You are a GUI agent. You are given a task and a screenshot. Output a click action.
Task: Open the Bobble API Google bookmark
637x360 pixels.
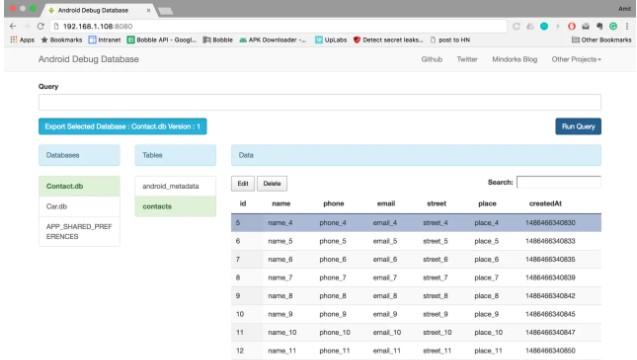(x=162, y=40)
